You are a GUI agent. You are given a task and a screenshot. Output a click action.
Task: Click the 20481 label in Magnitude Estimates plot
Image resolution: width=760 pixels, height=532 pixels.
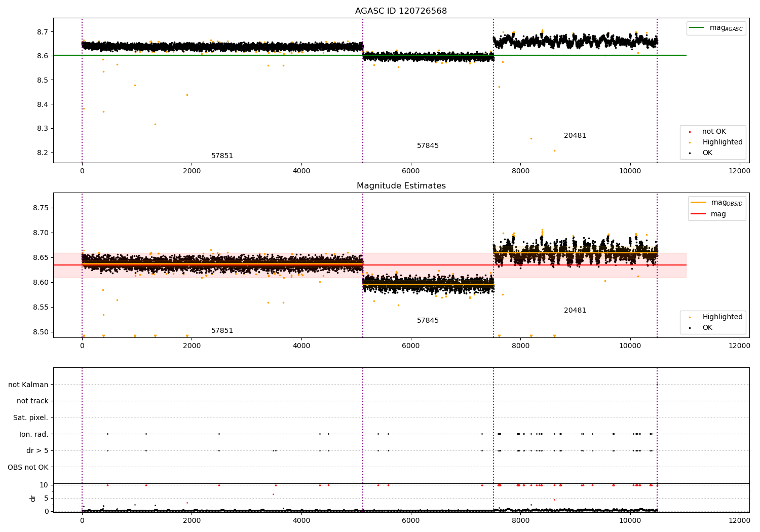(x=575, y=311)
